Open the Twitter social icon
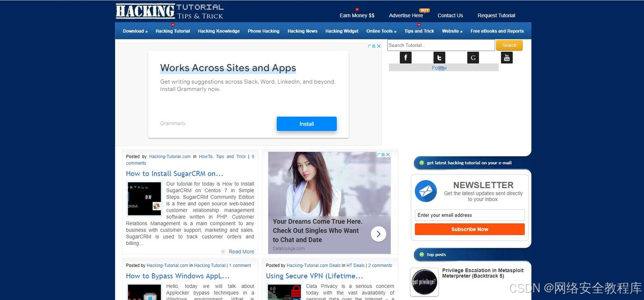 (439, 57)
